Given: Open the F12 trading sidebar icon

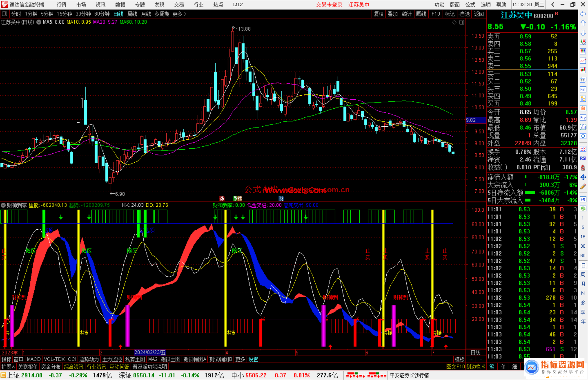Looking at the screenshot, I should [x=583, y=118].
